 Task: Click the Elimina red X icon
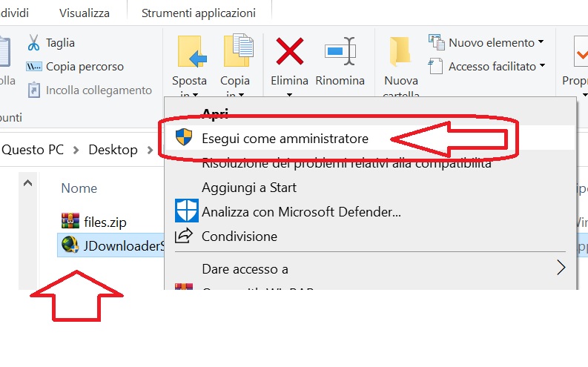(x=289, y=51)
